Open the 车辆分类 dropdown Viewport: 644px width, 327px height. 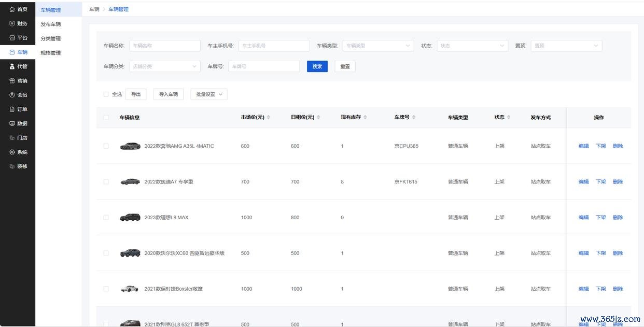pos(165,66)
